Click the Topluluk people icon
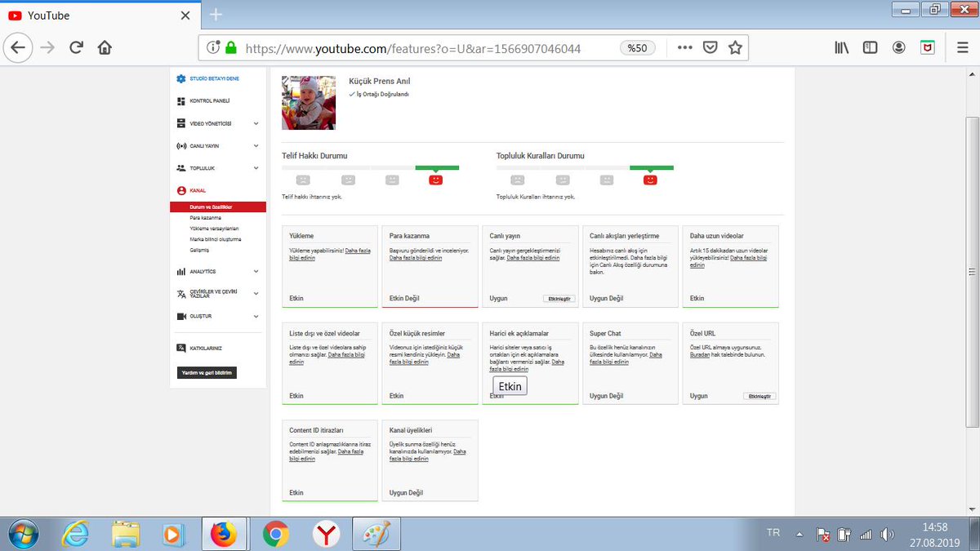 pyautogui.click(x=181, y=168)
